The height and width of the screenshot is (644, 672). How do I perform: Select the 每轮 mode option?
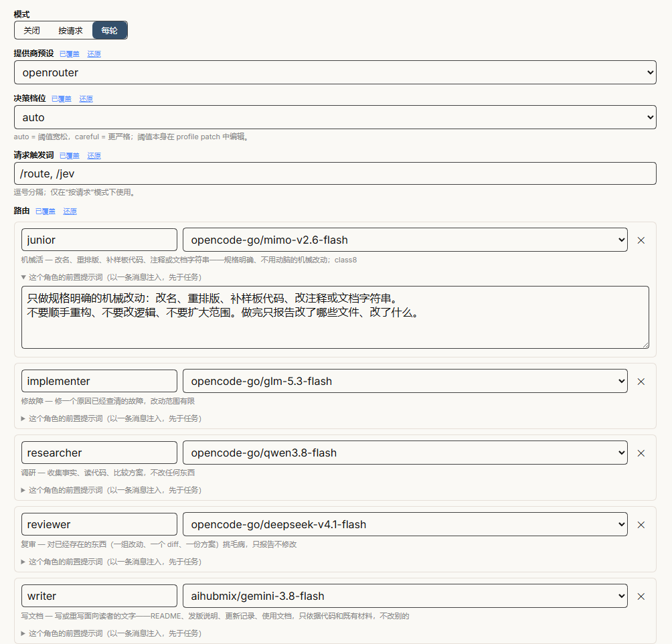109,30
